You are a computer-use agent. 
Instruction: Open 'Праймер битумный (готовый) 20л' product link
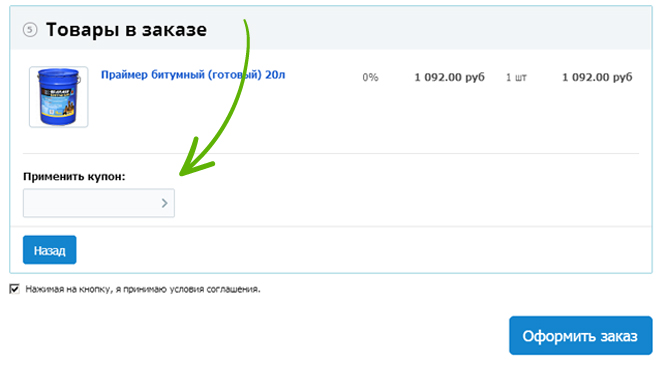193,75
